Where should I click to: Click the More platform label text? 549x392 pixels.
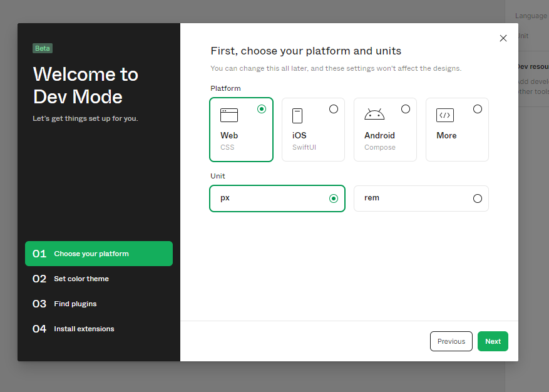(x=446, y=135)
